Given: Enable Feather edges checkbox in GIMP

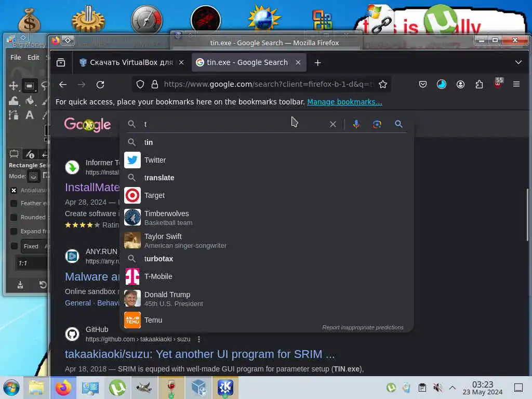Looking at the screenshot, I should pyautogui.click(x=14, y=203).
